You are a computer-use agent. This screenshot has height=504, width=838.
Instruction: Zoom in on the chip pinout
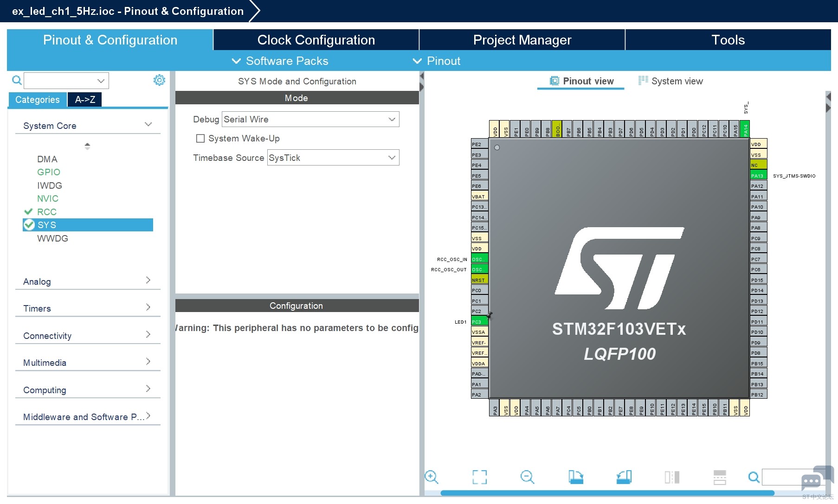click(x=432, y=477)
